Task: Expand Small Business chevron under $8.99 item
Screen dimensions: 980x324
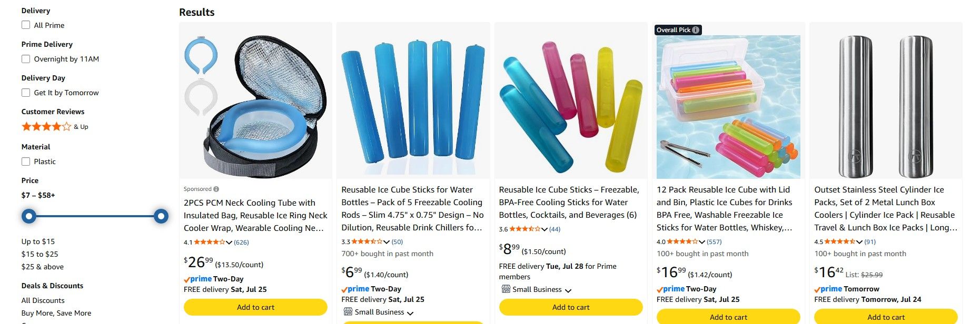Action: (x=568, y=290)
